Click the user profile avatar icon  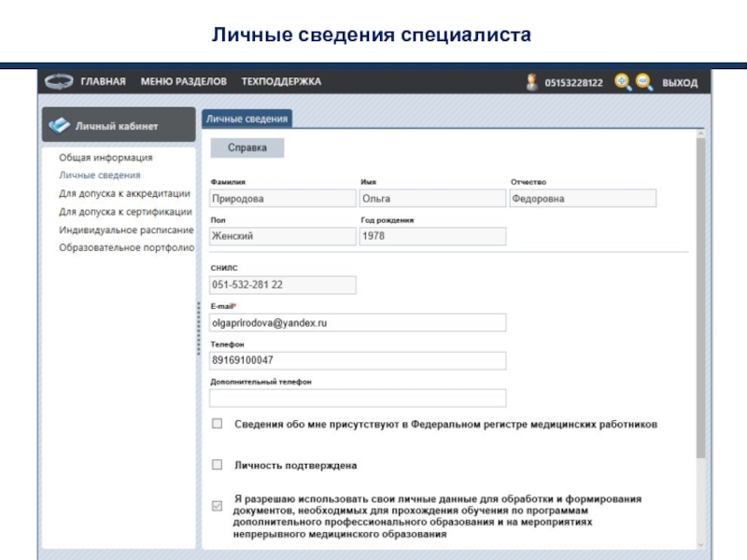click(x=532, y=82)
